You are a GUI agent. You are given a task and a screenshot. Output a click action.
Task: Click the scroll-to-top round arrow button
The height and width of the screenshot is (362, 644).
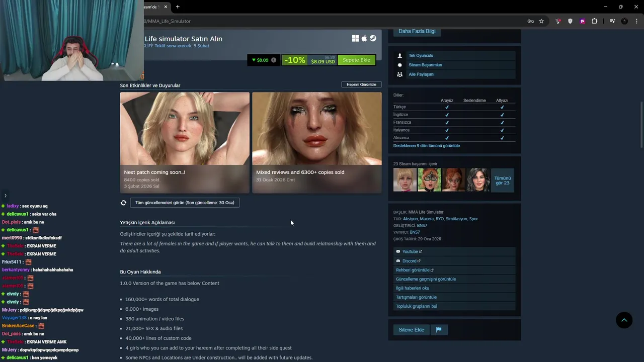pos(624,320)
